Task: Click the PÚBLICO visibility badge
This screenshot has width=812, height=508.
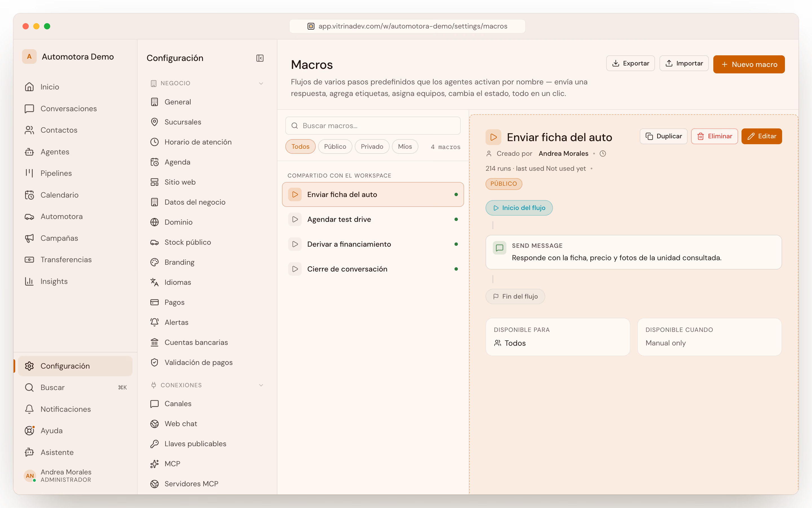Action: click(x=504, y=184)
